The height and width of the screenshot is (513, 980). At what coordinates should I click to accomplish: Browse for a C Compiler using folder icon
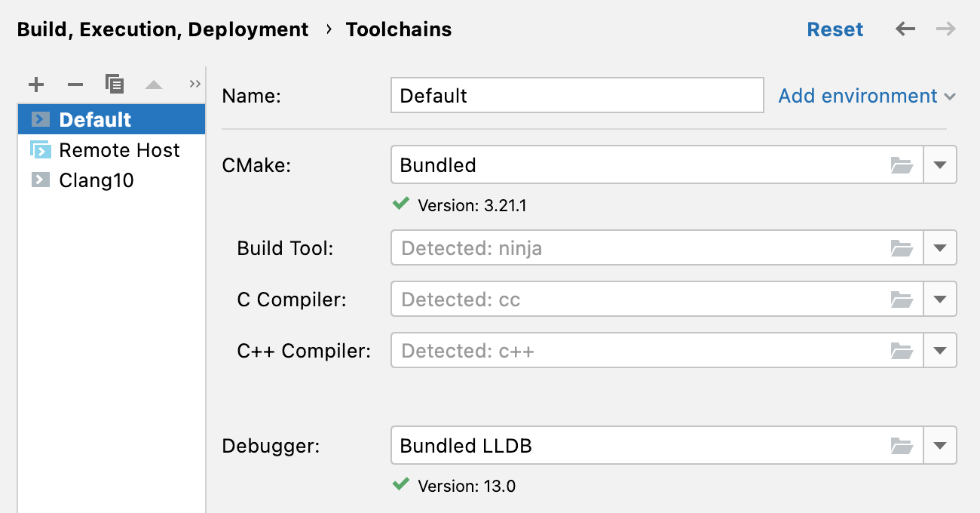pyautogui.click(x=902, y=299)
